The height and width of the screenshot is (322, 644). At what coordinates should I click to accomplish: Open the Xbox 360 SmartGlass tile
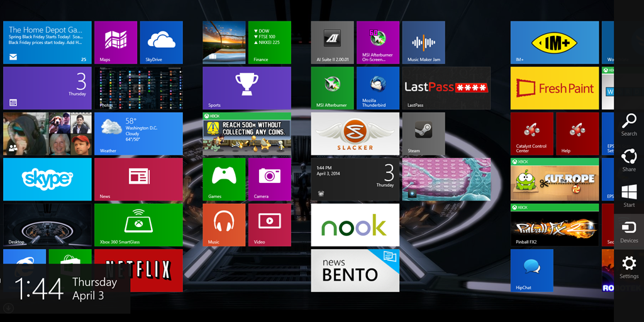pos(138,225)
